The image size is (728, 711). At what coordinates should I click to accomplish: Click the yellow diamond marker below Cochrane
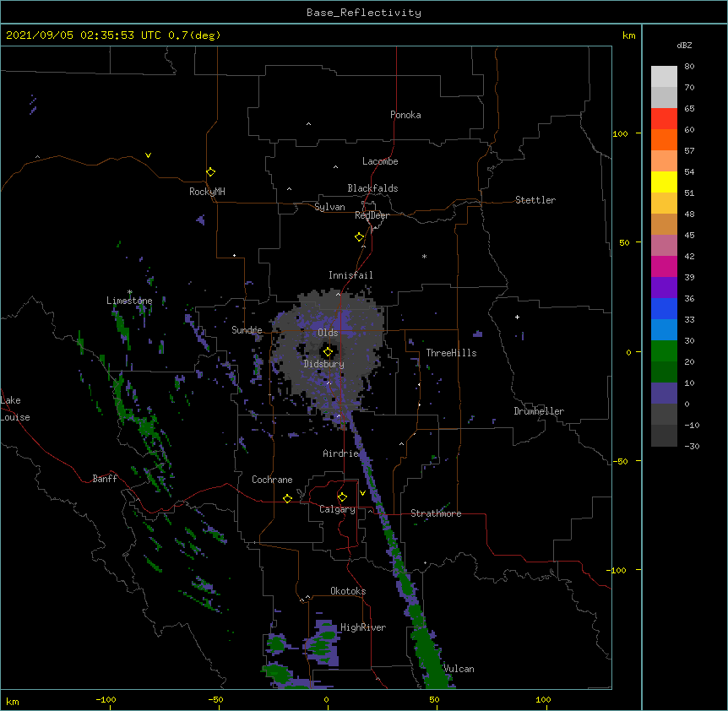tap(287, 498)
